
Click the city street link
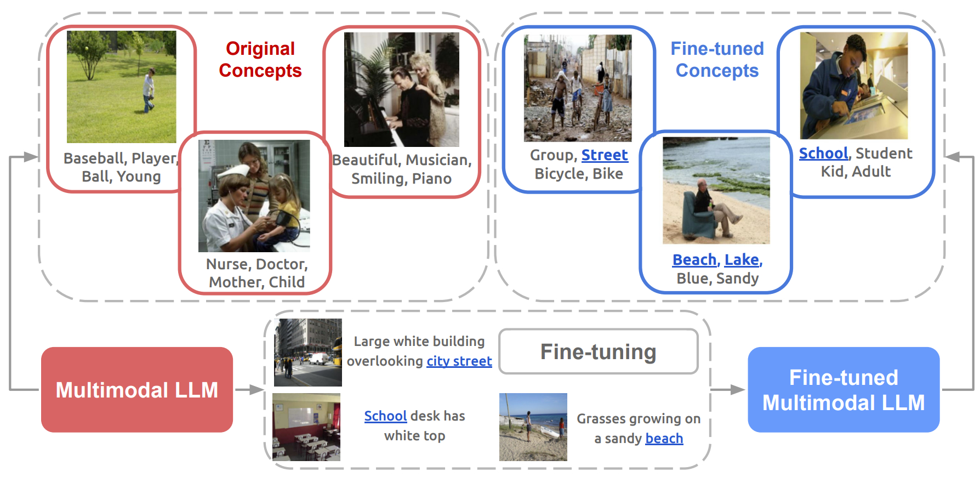(459, 361)
